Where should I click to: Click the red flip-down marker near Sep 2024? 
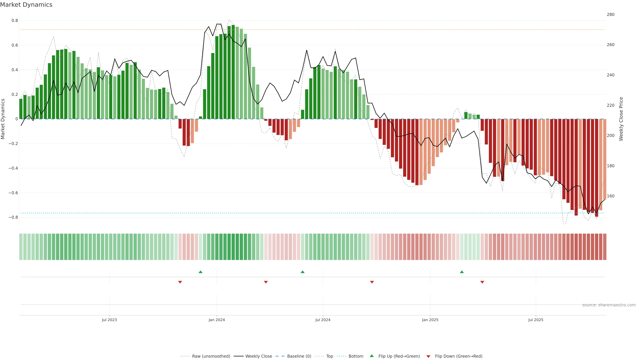coord(372,282)
